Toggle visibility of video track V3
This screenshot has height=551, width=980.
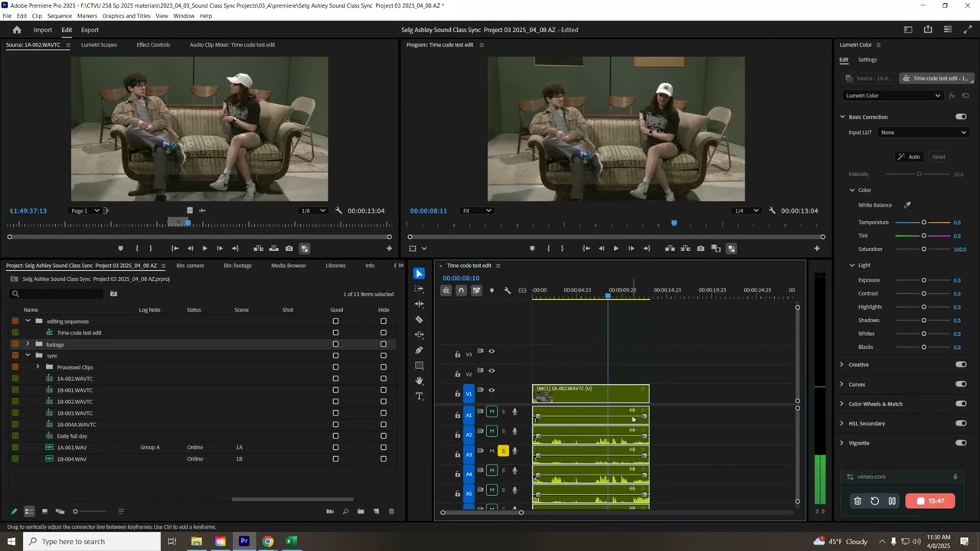492,351
